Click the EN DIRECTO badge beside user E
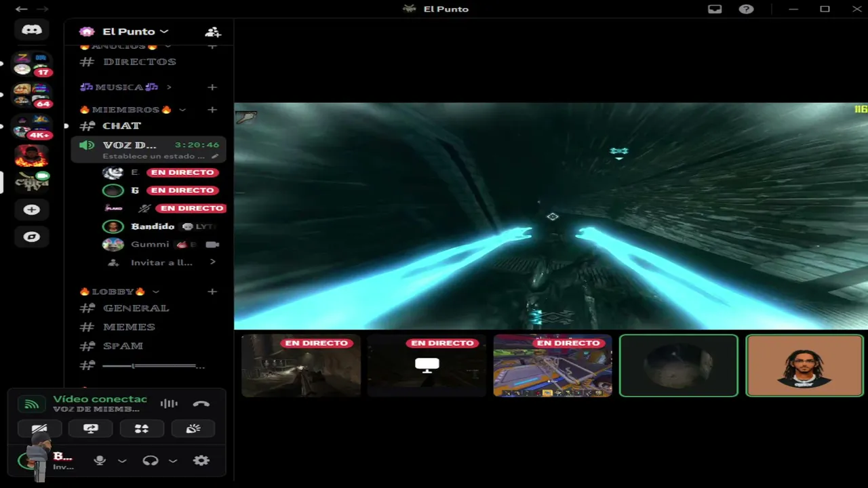868x488 pixels. 182,173
